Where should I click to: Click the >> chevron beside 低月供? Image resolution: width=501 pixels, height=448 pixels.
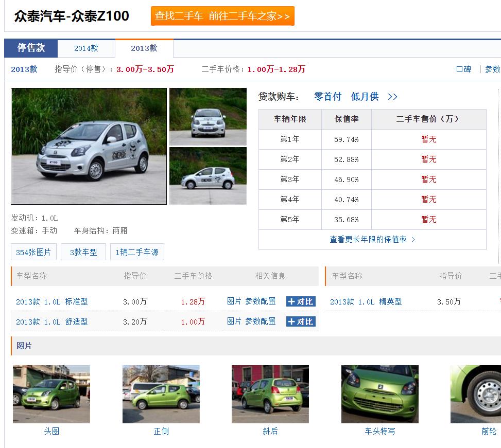392,97
